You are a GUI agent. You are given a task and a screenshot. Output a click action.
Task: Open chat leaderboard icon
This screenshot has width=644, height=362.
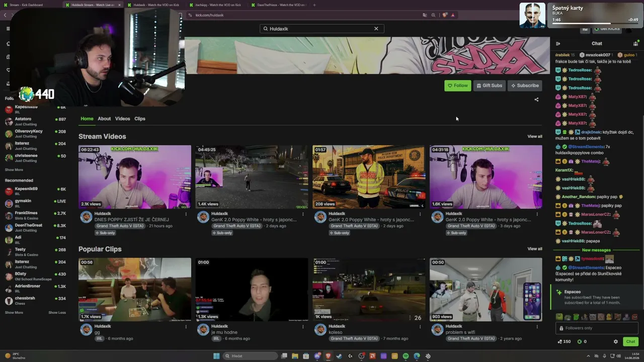click(635, 43)
